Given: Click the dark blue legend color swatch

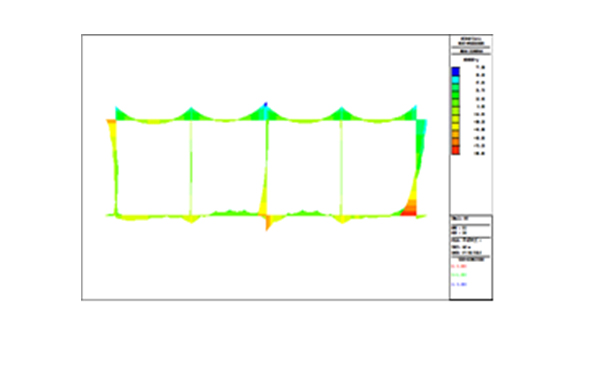Looking at the screenshot, I should (x=455, y=71).
